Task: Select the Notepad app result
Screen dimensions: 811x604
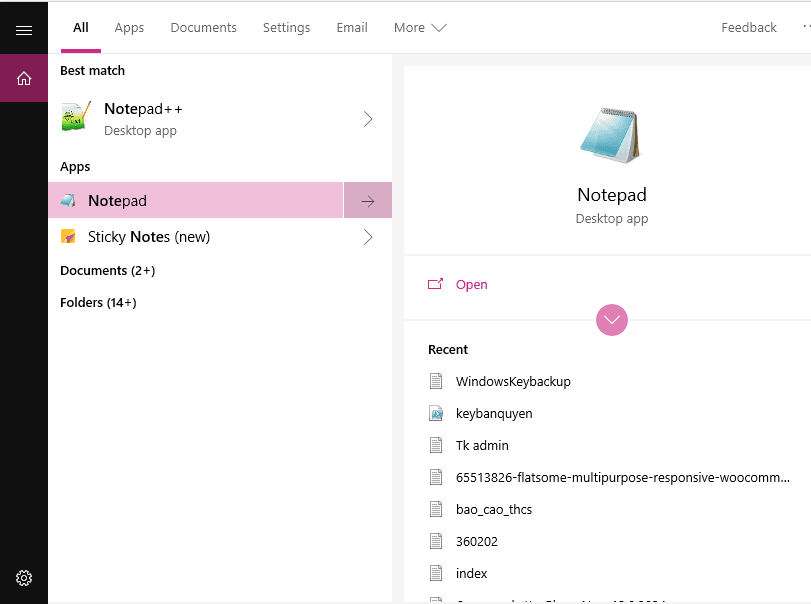Action: pos(196,200)
